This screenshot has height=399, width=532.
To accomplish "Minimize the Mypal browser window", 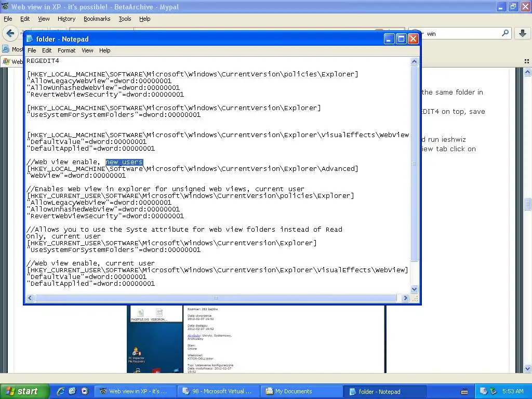I will click(501, 7).
